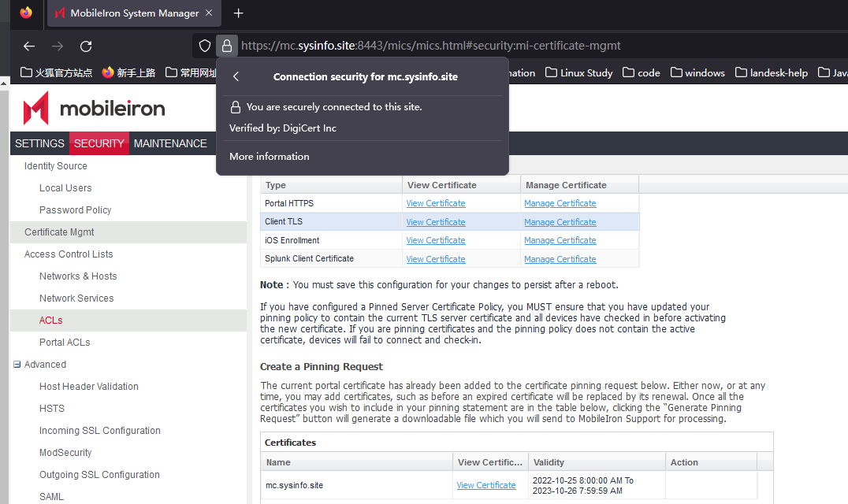The height and width of the screenshot is (504, 848).
Task: Click the padlock site security icon
Action: tap(226, 46)
